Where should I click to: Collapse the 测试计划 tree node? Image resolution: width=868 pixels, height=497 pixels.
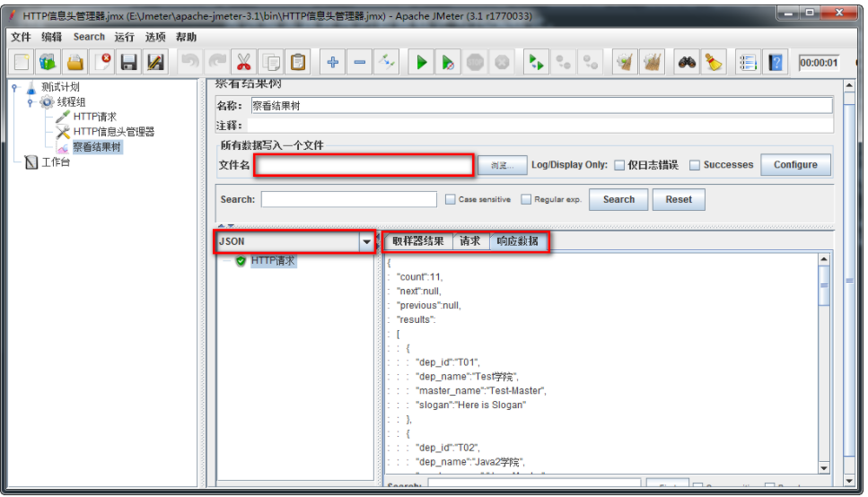[15, 87]
